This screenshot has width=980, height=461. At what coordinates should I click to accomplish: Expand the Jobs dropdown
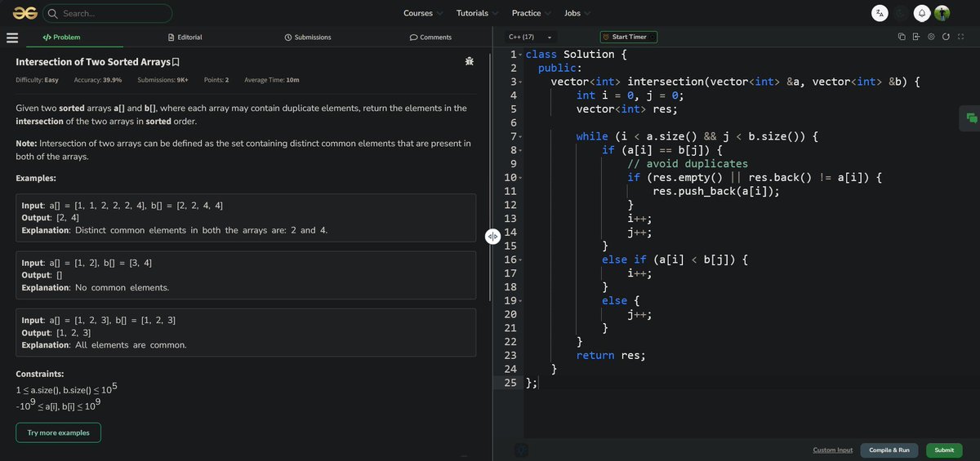577,13
